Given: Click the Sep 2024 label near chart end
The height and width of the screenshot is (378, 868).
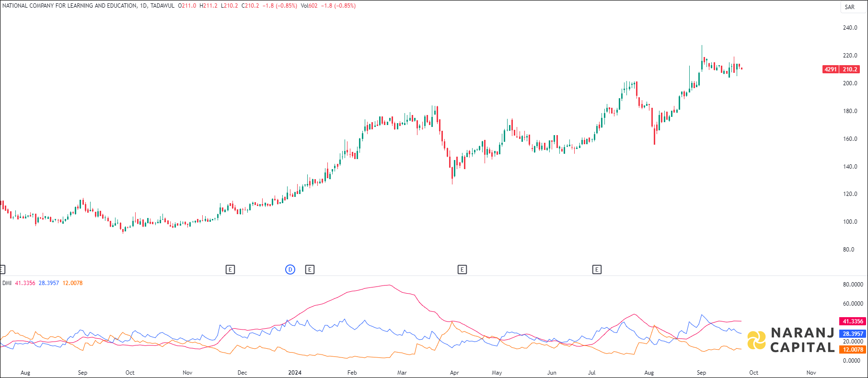Looking at the screenshot, I should point(701,373).
